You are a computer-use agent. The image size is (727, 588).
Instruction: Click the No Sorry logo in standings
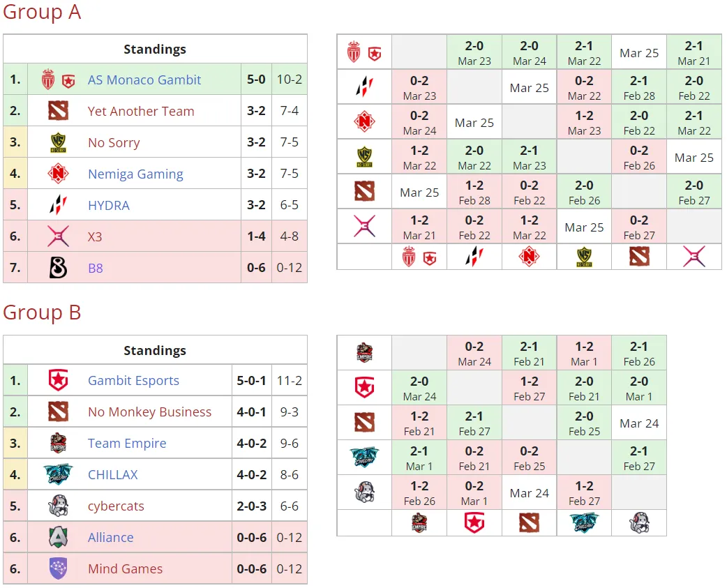click(58, 142)
